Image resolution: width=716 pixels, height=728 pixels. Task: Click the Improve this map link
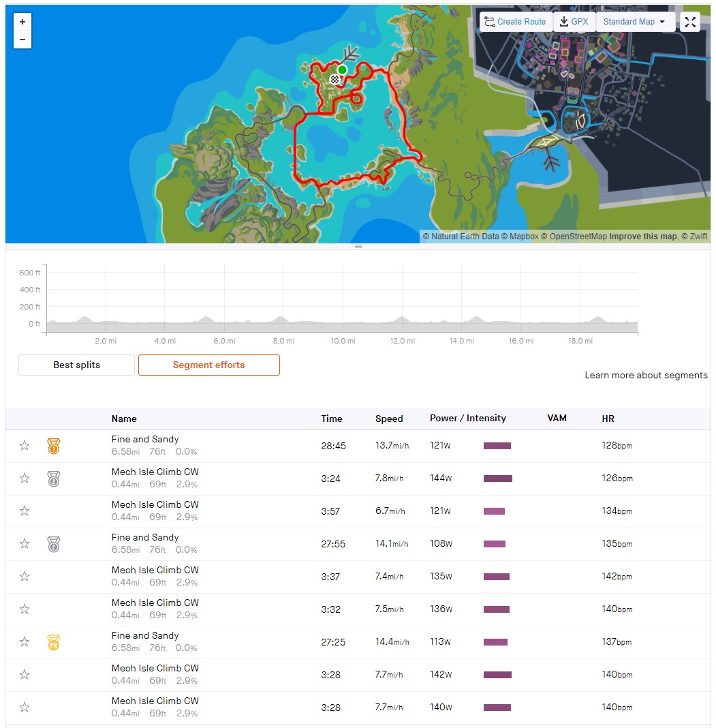(x=642, y=237)
